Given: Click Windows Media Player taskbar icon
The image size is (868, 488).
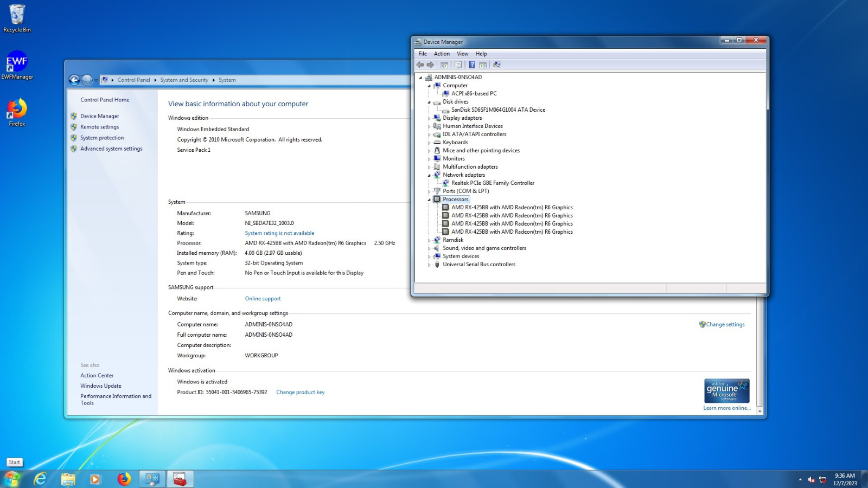Looking at the screenshot, I should 95,479.
